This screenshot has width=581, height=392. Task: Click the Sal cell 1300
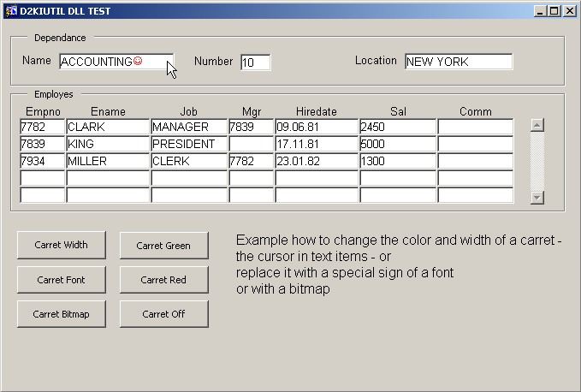(x=398, y=161)
